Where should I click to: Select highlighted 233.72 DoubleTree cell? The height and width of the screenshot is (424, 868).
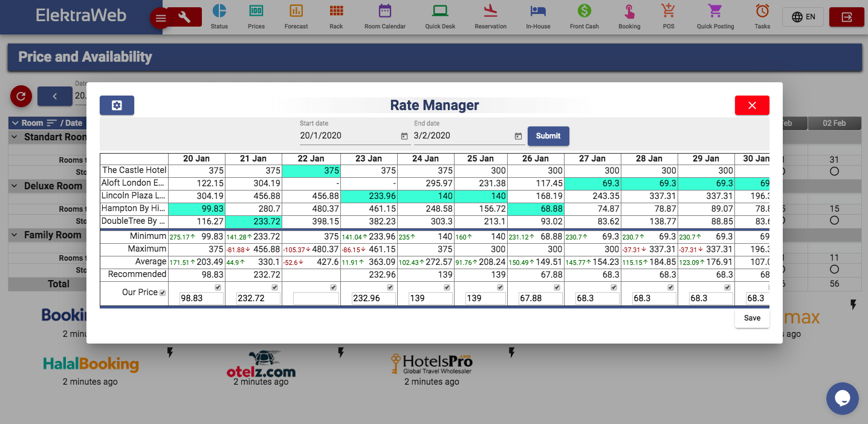(x=253, y=221)
